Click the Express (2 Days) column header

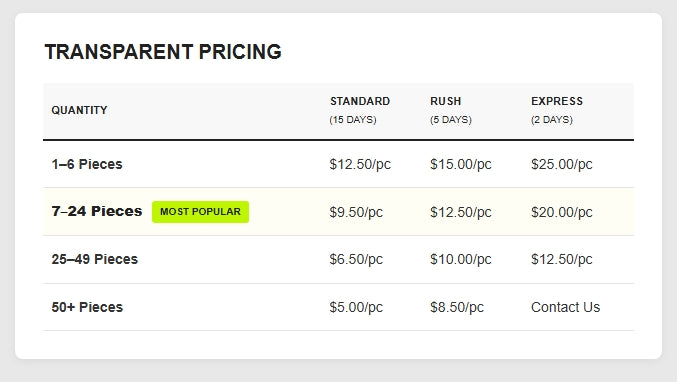click(x=557, y=110)
